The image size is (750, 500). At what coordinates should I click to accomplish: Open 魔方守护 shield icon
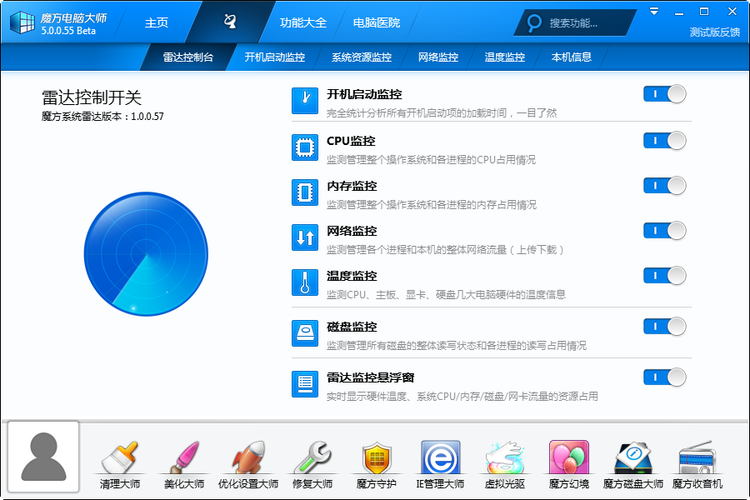[x=377, y=458]
